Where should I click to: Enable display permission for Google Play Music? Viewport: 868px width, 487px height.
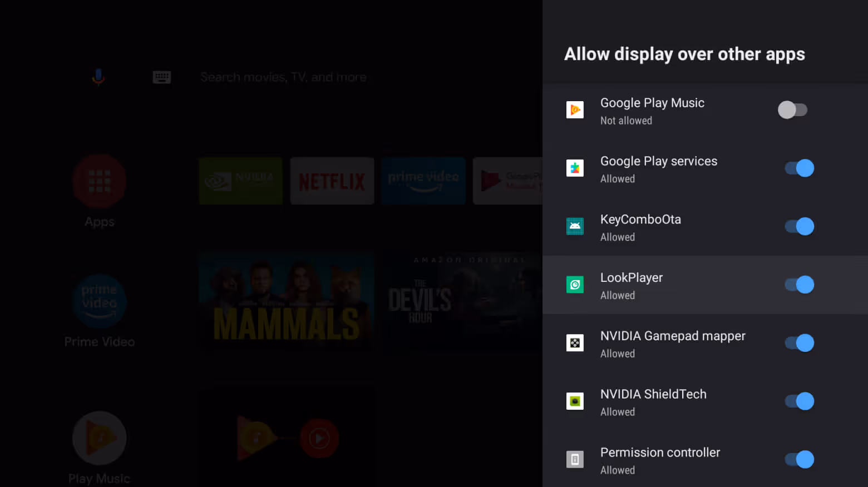(793, 110)
